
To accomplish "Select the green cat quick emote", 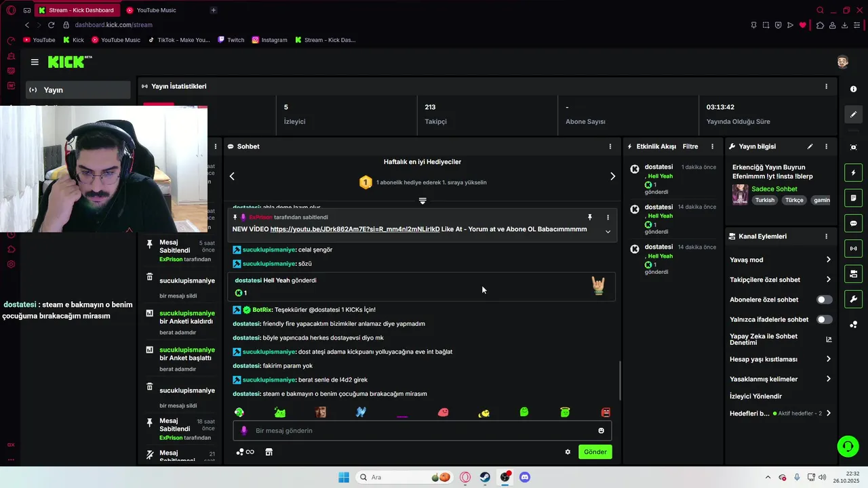I will [279, 412].
